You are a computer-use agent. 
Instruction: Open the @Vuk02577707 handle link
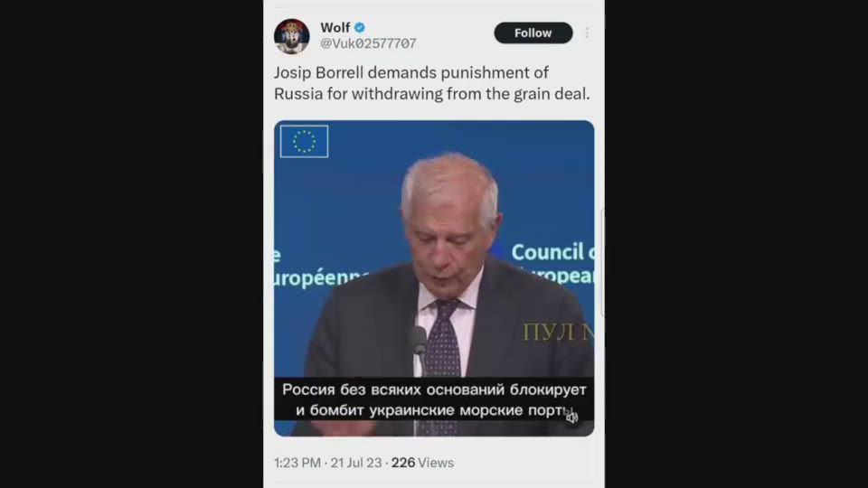[x=368, y=43]
